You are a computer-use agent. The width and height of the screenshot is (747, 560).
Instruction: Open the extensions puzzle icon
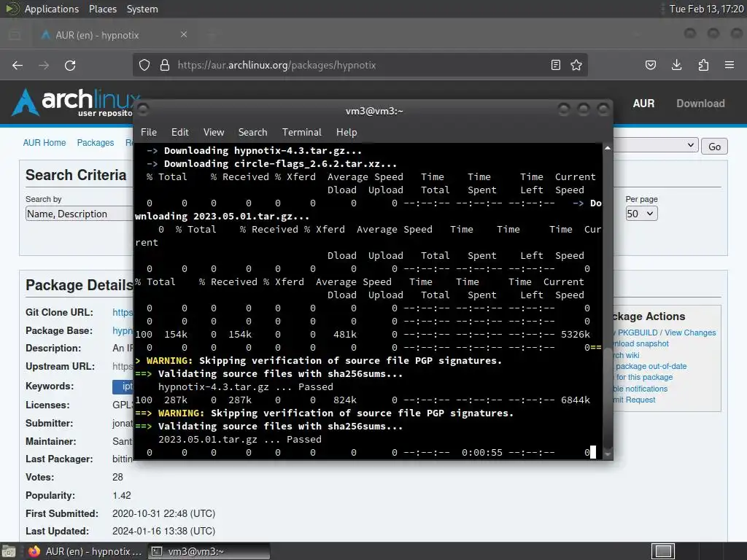(703, 65)
